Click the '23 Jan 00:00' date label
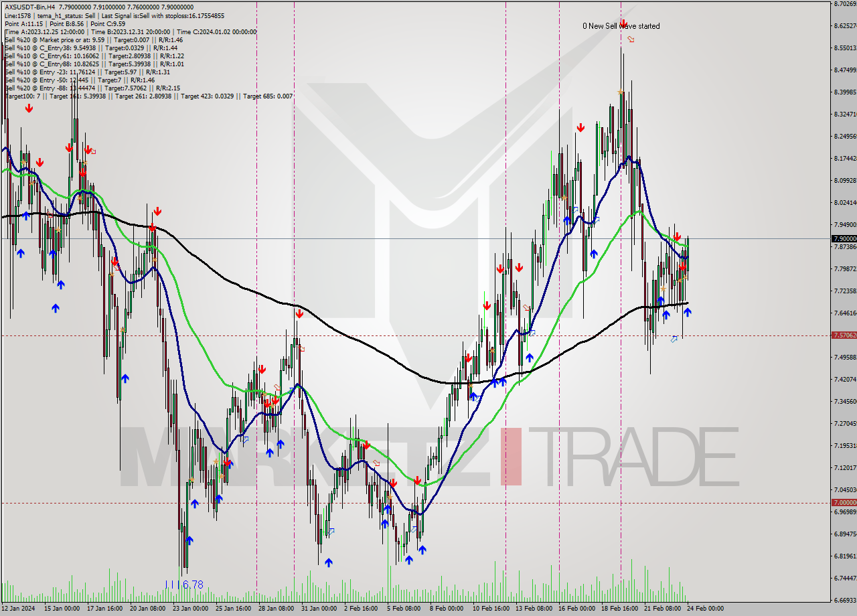Image resolution: width=857 pixels, height=616 pixels. [x=190, y=609]
